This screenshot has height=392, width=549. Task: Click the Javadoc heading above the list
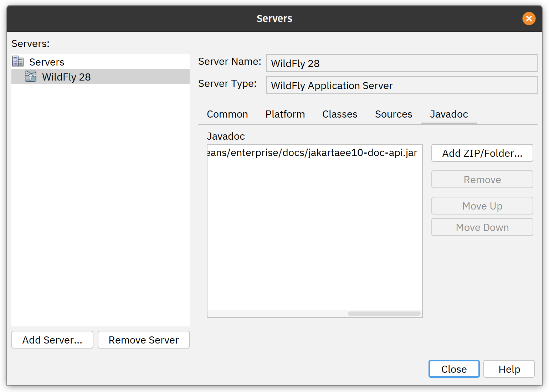[x=226, y=136]
